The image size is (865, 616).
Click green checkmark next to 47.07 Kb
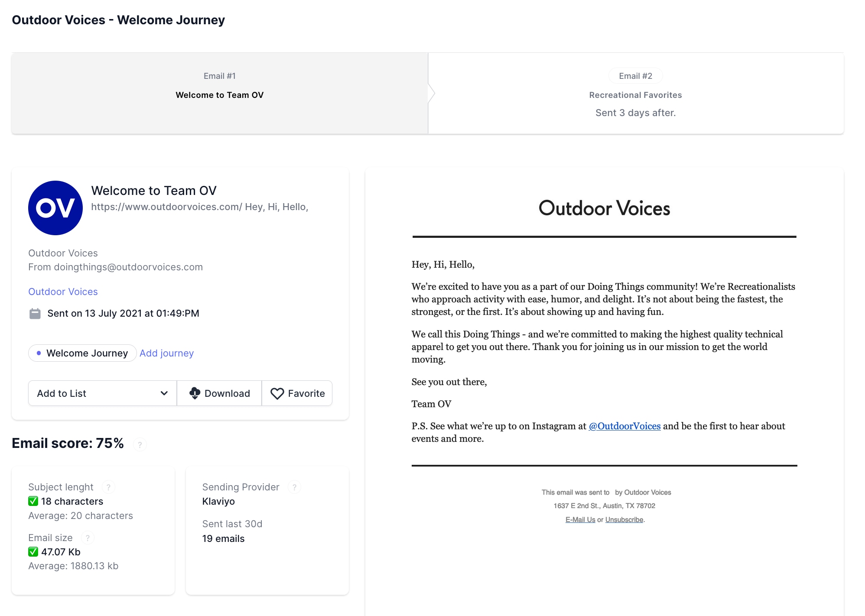click(x=33, y=552)
